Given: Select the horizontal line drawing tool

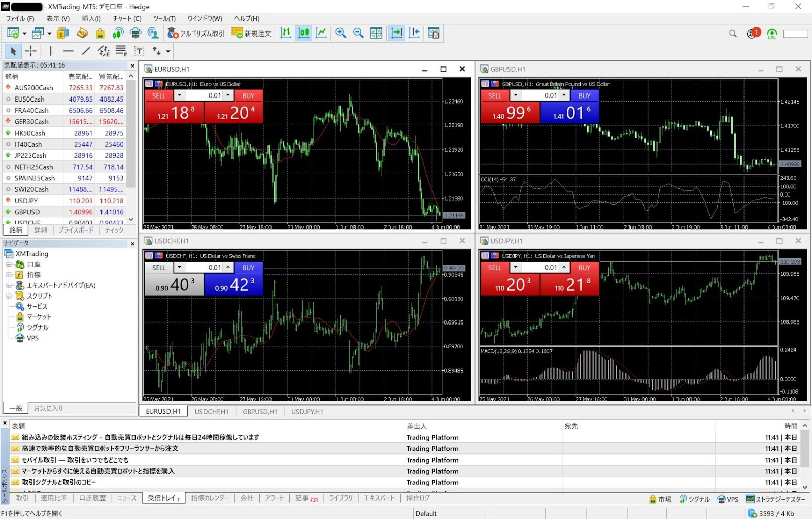Looking at the screenshot, I should pyautogui.click(x=68, y=51).
